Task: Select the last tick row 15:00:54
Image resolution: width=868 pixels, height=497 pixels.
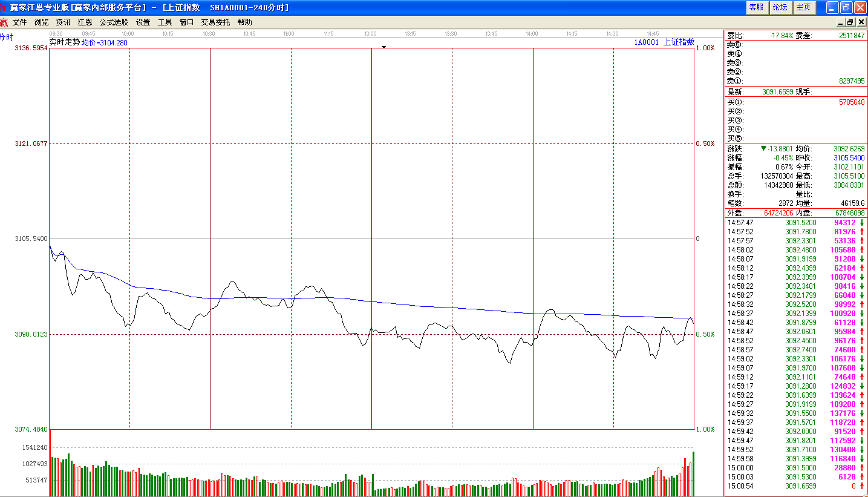Action: tap(796, 486)
